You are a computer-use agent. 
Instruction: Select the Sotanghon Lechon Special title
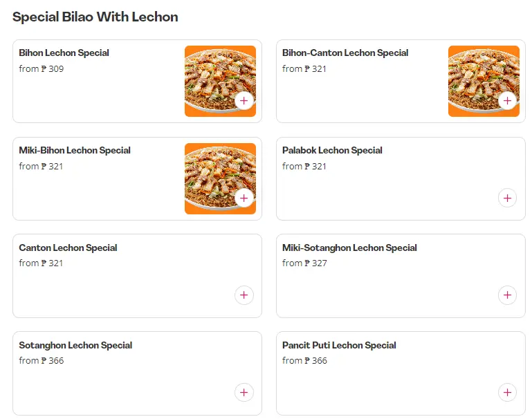pyautogui.click(x=75, y=345)
